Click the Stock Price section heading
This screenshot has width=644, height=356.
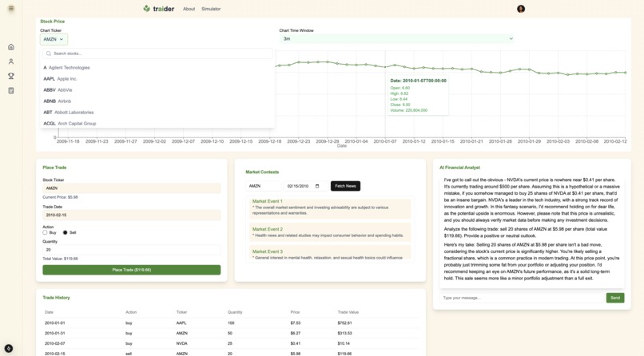pos(52,22)
